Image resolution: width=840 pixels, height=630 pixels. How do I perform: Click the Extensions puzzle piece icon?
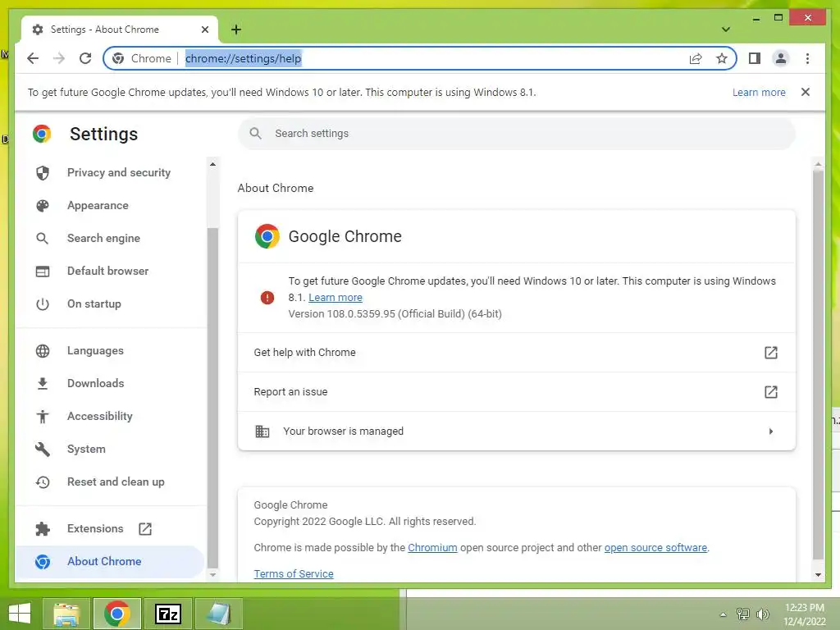click(x=43, y=529)
